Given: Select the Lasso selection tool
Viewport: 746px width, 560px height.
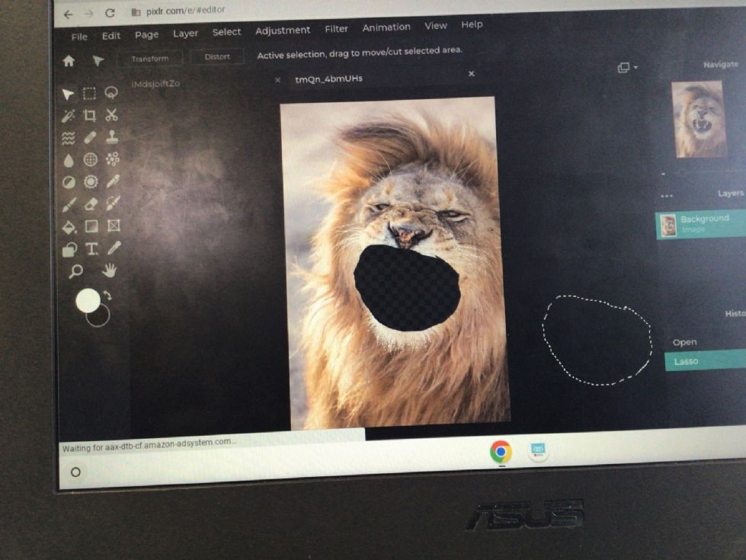Looking at the screenshot, I should [111, 92].
